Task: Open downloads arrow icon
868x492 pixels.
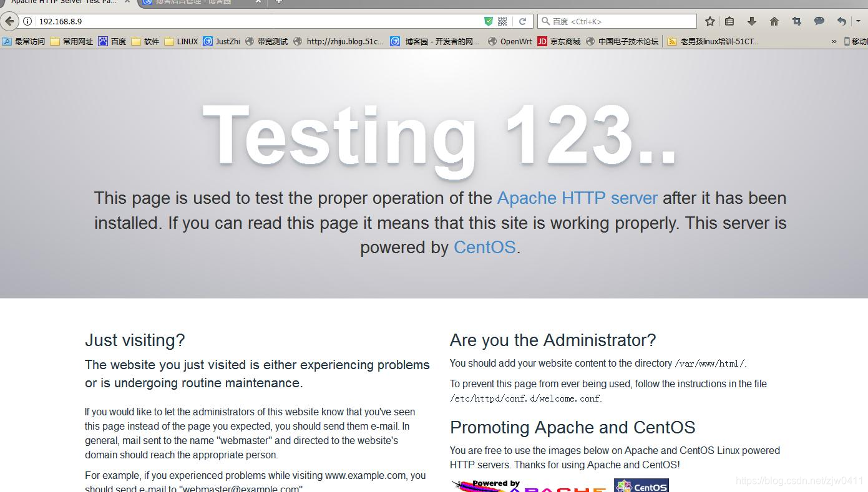Action: pos(752,21)
